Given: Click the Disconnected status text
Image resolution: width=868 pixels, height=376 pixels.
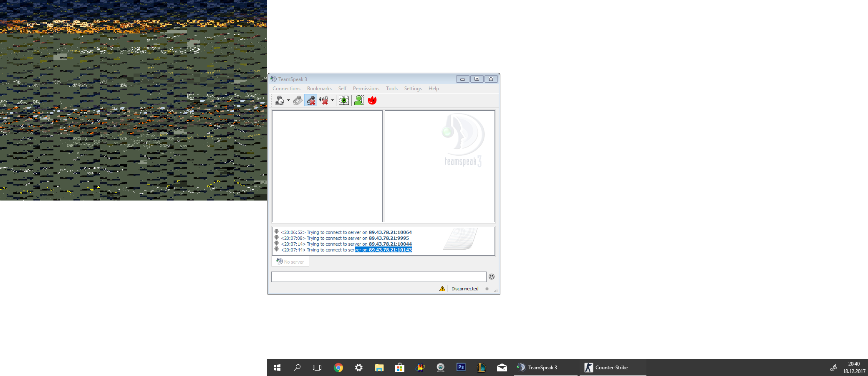Looking at the screenshot, I should (x=465, y=289).
